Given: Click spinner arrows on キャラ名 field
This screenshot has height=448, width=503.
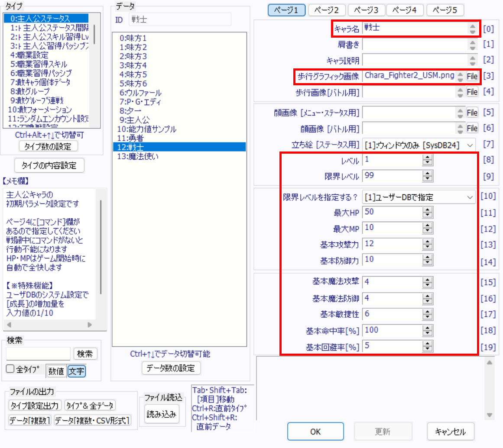Looking at the screenshot, I should click(x=472, y=29).
